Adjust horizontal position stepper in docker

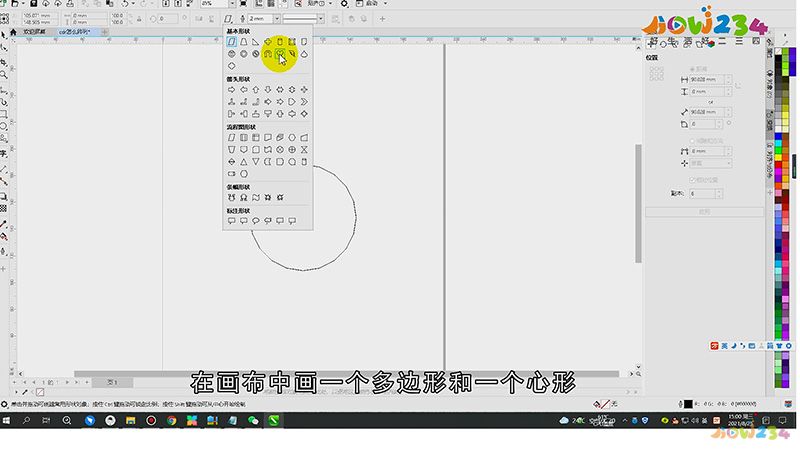729,80
